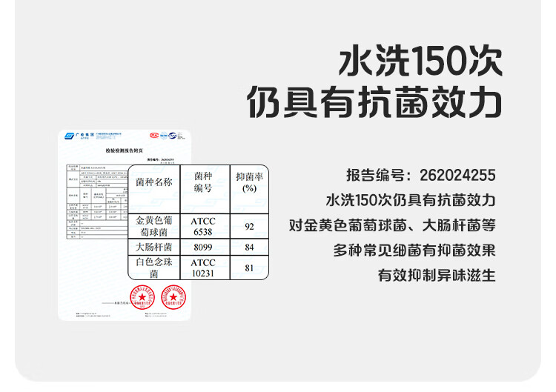Click the red MA certification mark
Screen dimensions: 556x392
(x=154, y=135)
